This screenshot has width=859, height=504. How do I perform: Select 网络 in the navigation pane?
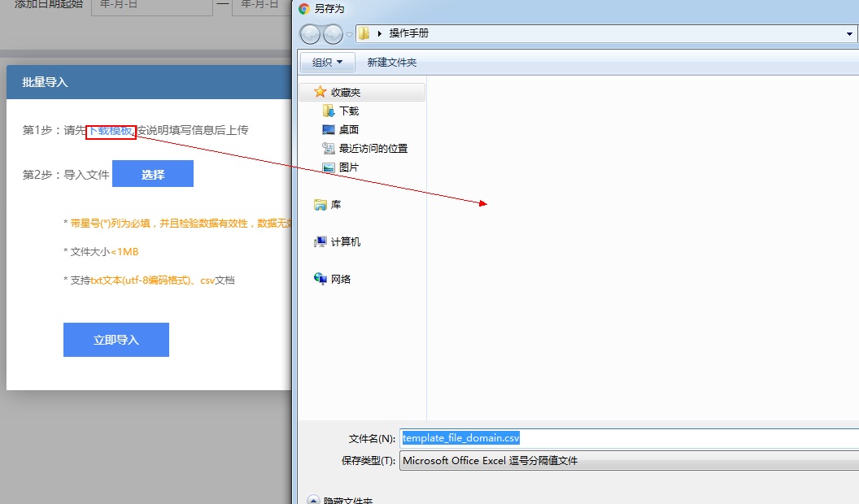[x=340, y=279]
